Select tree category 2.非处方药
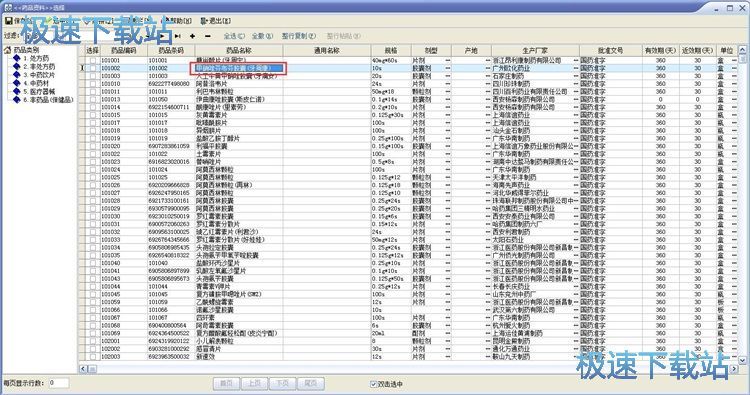The image size is (750, 395). click(39, 66)
